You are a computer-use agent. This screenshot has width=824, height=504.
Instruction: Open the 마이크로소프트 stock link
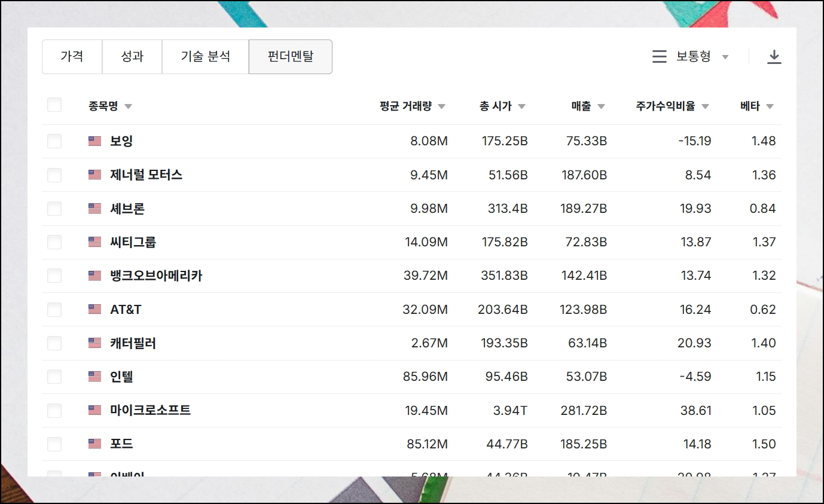tap(151, 410)
